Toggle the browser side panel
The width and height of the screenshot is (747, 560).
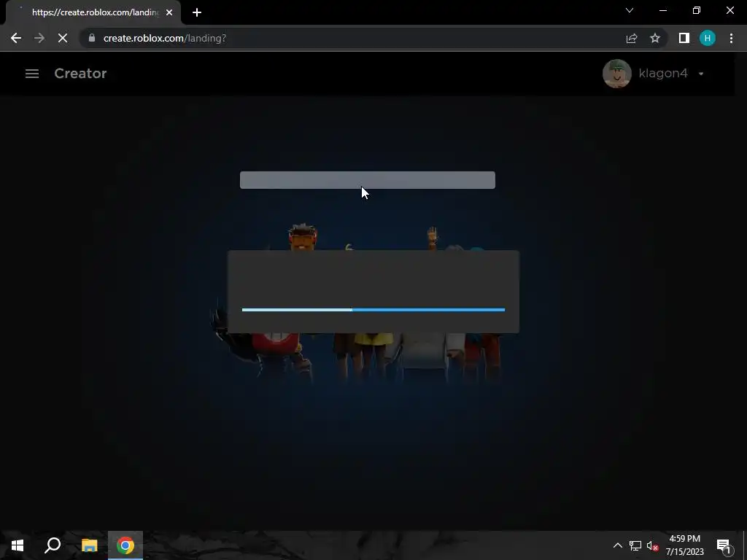point(684,38)
